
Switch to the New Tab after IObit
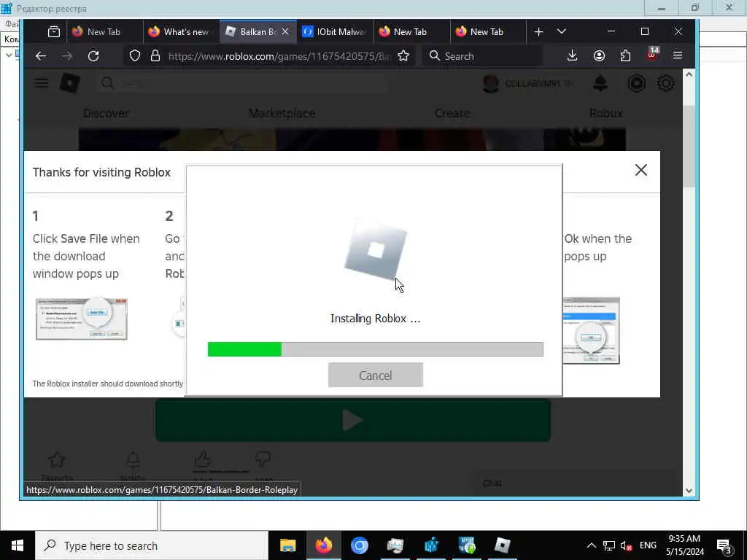tap(411, 32)
